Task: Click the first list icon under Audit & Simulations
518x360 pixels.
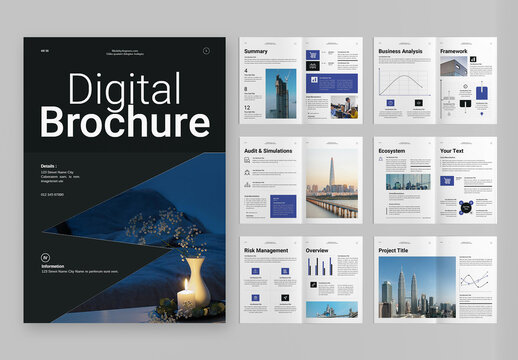Action: click(x=247, y=160)
